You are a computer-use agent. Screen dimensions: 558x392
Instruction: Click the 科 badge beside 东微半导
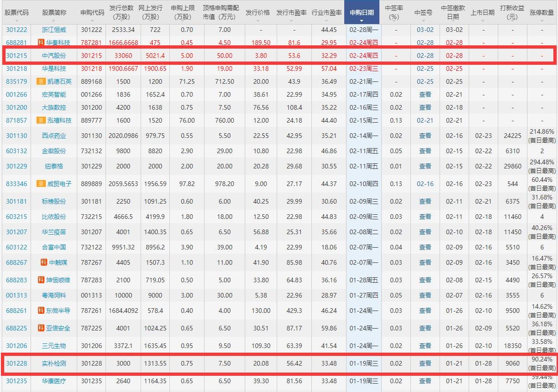click(41, 311)
